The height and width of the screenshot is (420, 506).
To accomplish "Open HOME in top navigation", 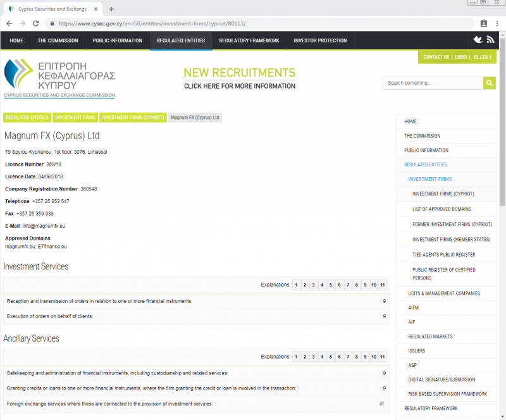I will click(16, 40).
